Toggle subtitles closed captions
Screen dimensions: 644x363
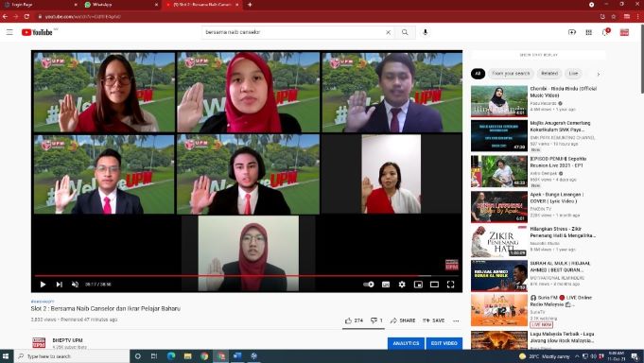point(385,285)
